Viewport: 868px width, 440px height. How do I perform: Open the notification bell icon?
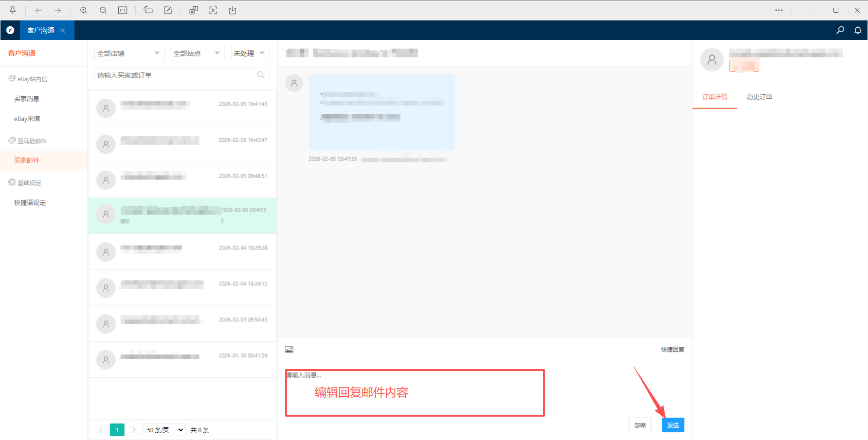[x=858, y=30]
